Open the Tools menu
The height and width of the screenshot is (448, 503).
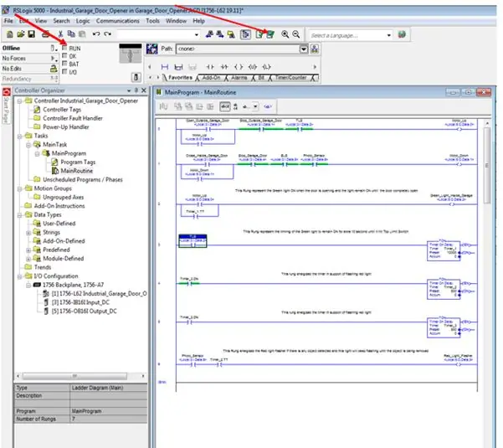152,21
